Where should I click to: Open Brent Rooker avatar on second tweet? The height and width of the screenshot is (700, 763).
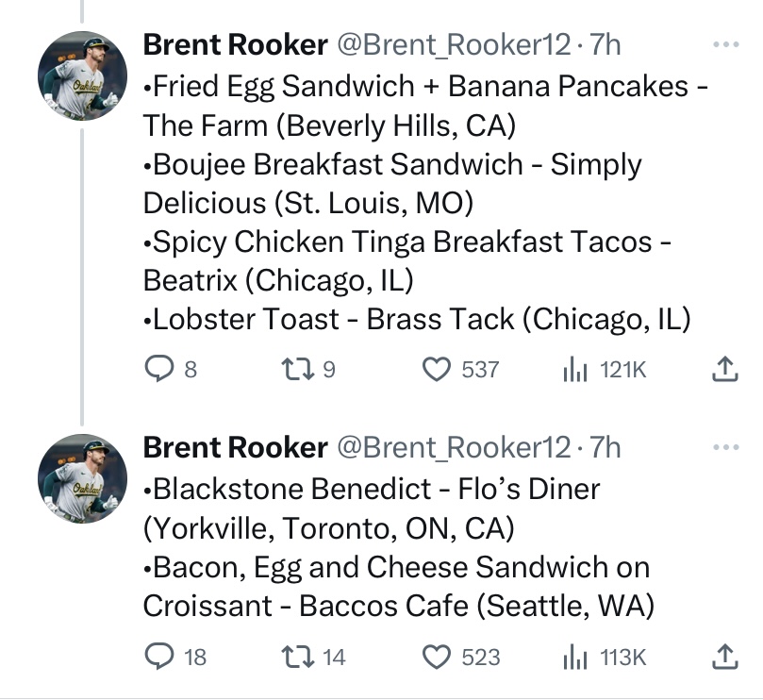click(x=82, y=478)
